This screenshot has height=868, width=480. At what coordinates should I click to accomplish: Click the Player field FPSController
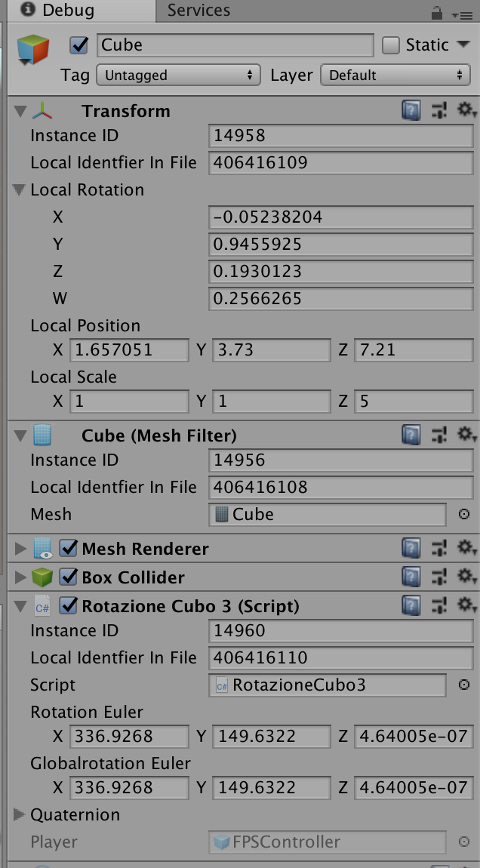point(328,842)
